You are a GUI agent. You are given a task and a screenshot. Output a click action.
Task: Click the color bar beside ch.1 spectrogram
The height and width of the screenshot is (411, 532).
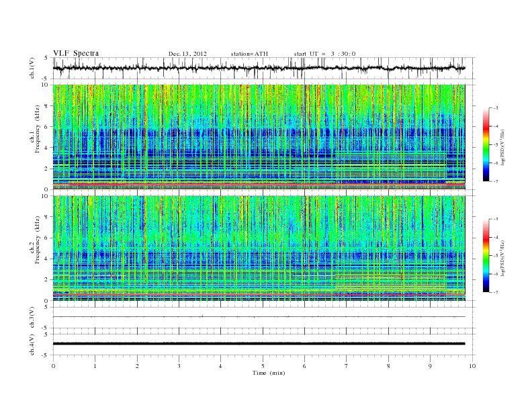point(486,144)
